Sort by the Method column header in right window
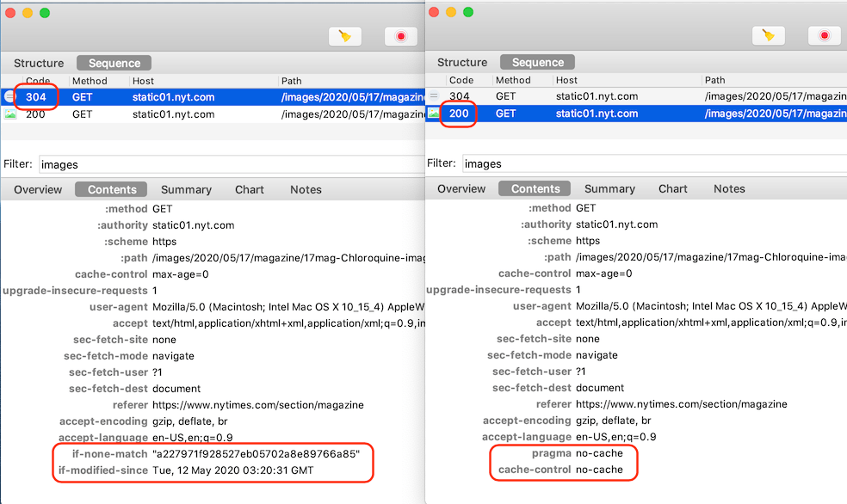The width and height of the screenshot is (847, 504). tap(513, 80)
